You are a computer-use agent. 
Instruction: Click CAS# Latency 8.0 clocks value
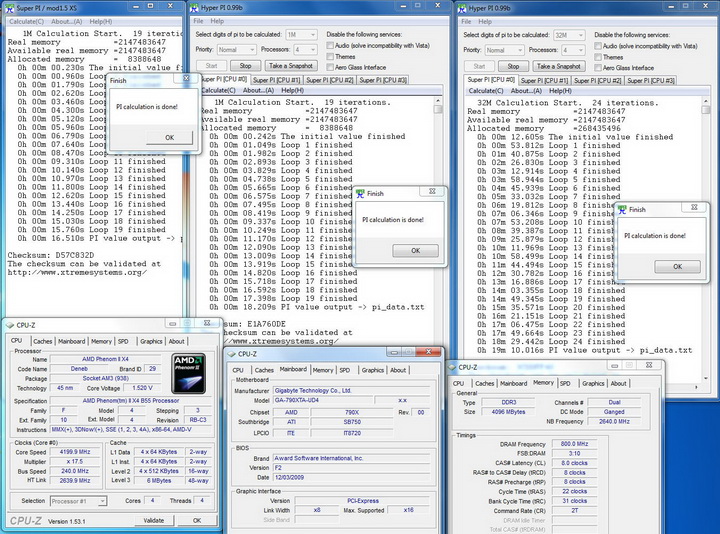574,463
